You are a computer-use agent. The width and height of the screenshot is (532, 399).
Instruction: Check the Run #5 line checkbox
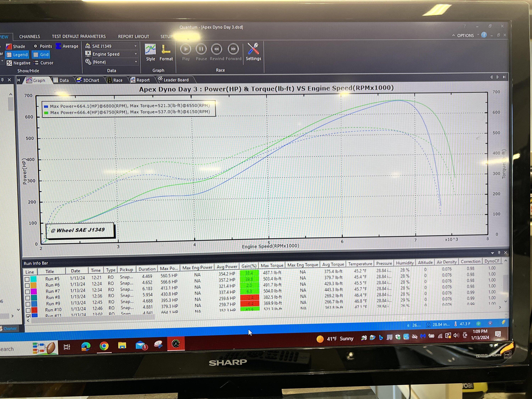(x=27, y=279)
